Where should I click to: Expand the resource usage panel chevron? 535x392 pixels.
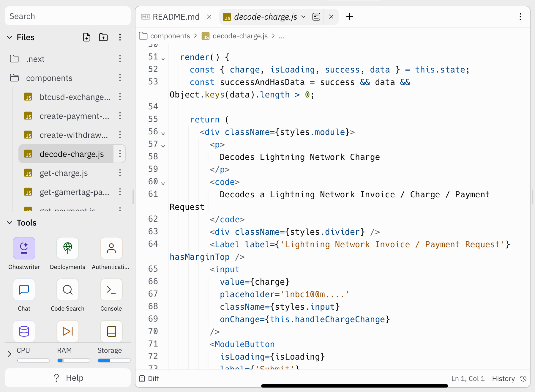(10, 354)
